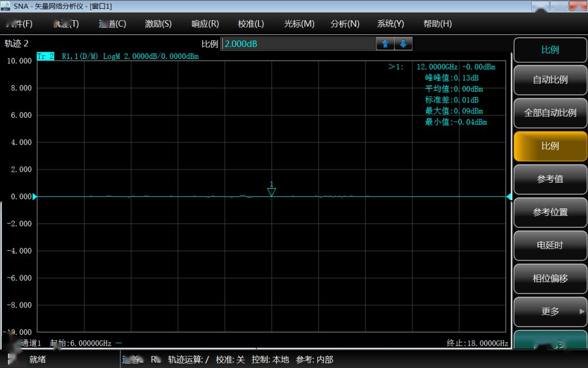Click in the 比例 2.000dB input field
The width and height of the screenshot is (588, 368).
pos(298,44)
